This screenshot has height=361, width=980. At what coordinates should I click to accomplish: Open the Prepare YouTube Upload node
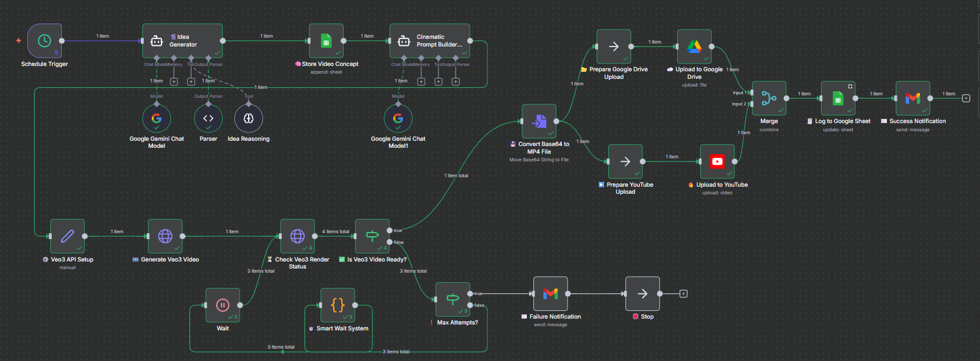pyautogui.click(x=626, y=161)
